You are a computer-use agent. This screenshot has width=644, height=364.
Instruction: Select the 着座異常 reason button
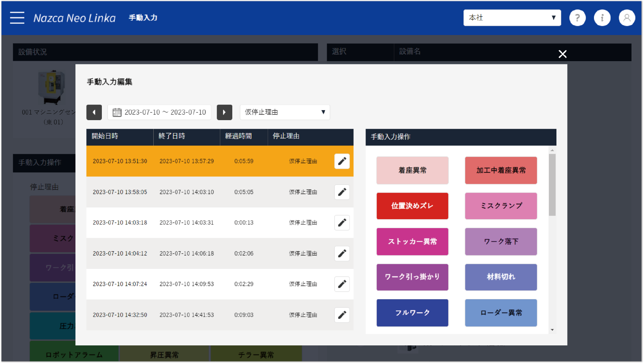click(x=412, y=171)
